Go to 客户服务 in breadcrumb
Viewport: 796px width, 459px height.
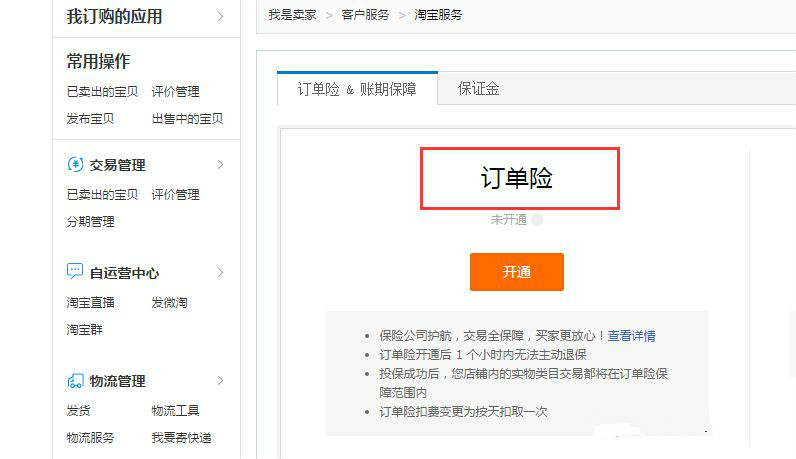point(366,15)
